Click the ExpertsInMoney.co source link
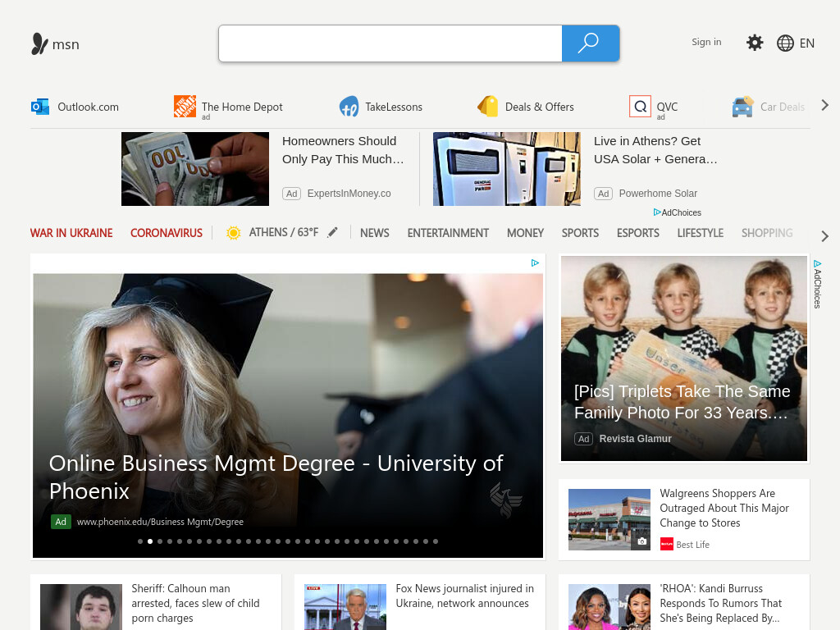 349,194
